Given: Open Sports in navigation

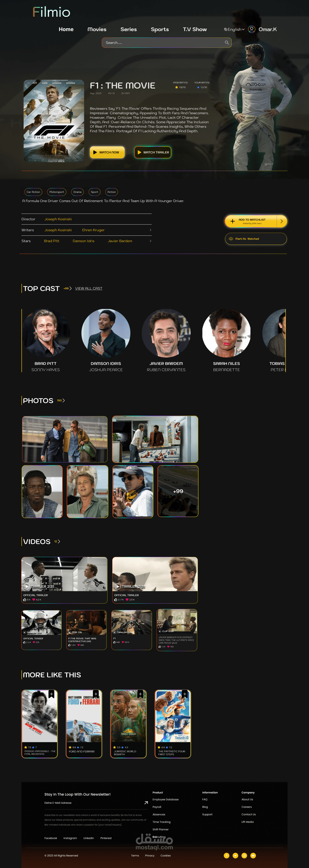Looking at the screenshot, I should tap(160, 29).
